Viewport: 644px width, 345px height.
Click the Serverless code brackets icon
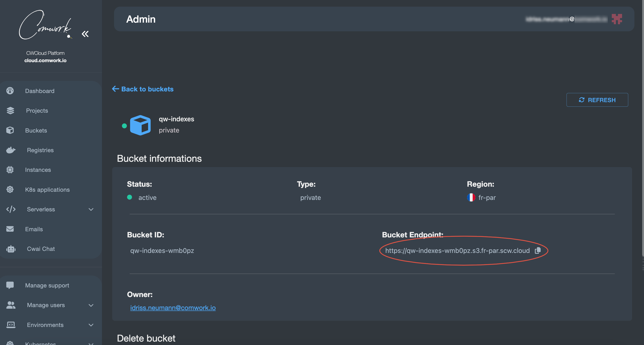coord(11,209)
